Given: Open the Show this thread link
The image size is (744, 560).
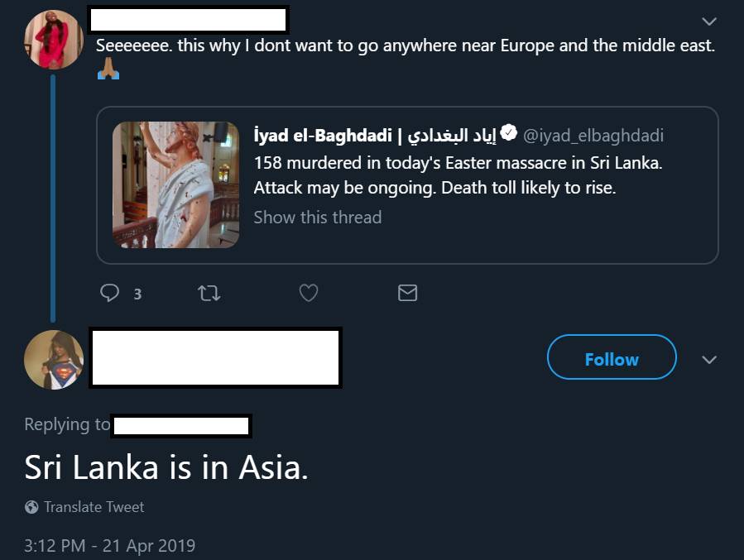Looking at the screenshot, I should (x=318, y=218).
